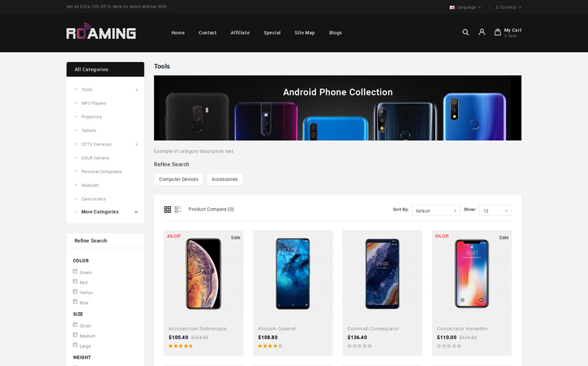Click the language flag icon

(452, 7)
